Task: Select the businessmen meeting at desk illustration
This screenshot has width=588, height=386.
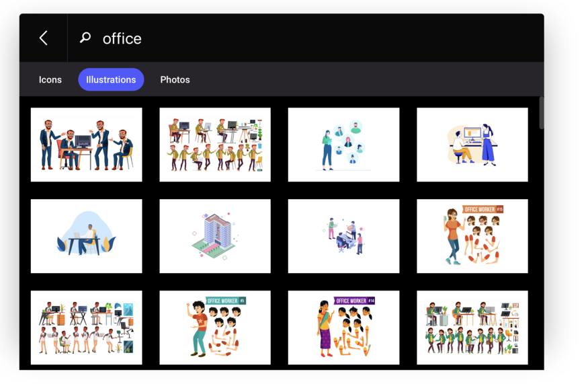Action: click(x=87, y=145)
